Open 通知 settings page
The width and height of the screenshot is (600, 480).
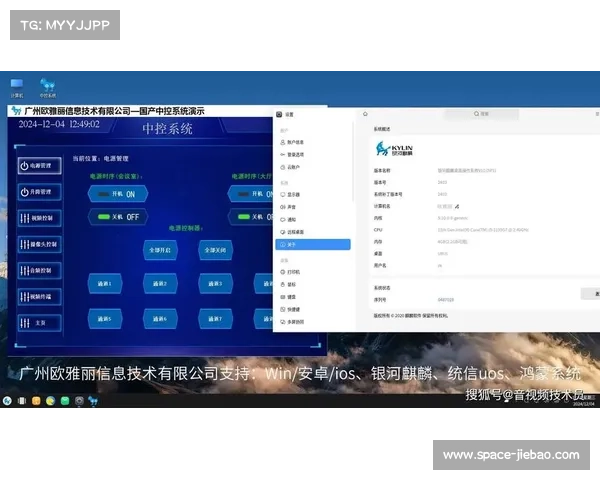click(x=313, y=220)
